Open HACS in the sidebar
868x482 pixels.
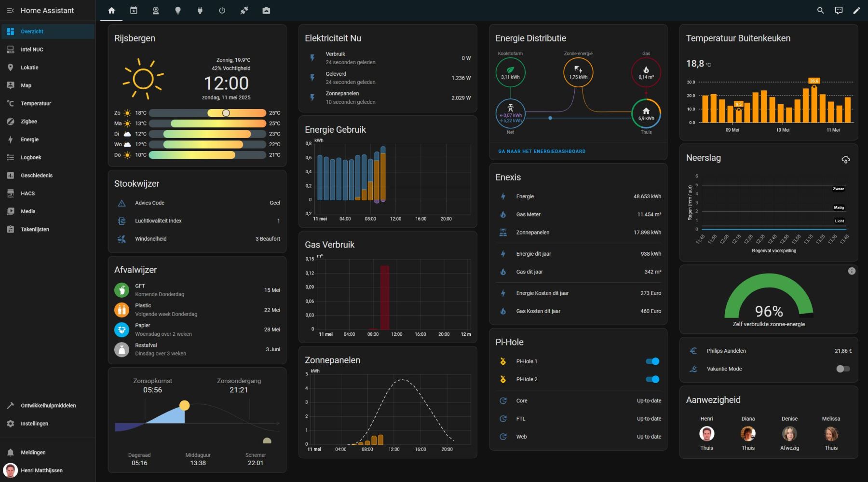(x=27, y=193)
